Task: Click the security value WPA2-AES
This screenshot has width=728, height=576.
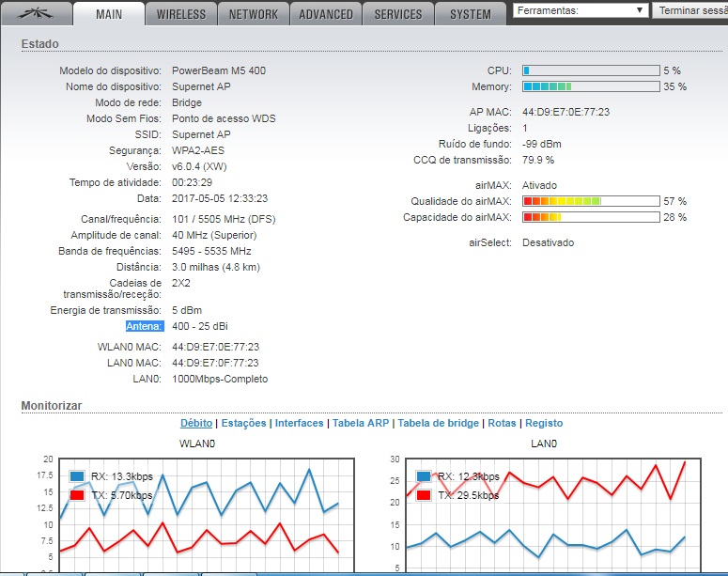Action: click(x=198, y=150)
